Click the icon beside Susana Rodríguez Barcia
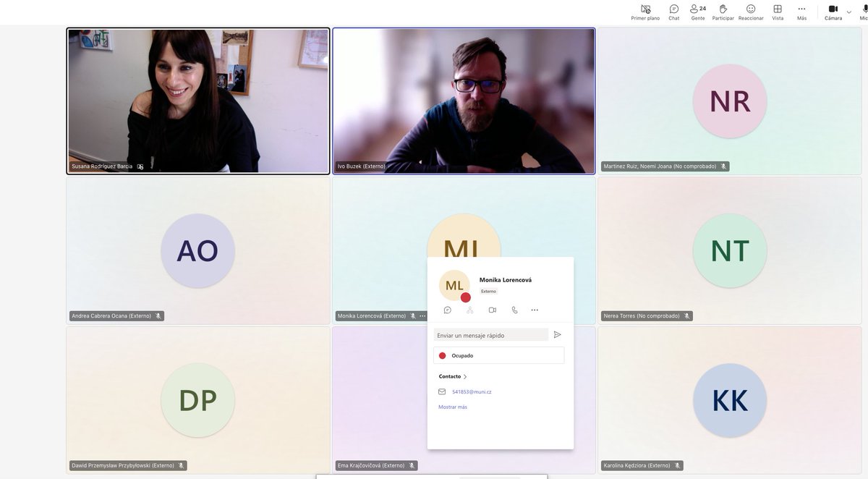Screen dimensions: 868x479 pyautogui.click(x=140, y=166)
